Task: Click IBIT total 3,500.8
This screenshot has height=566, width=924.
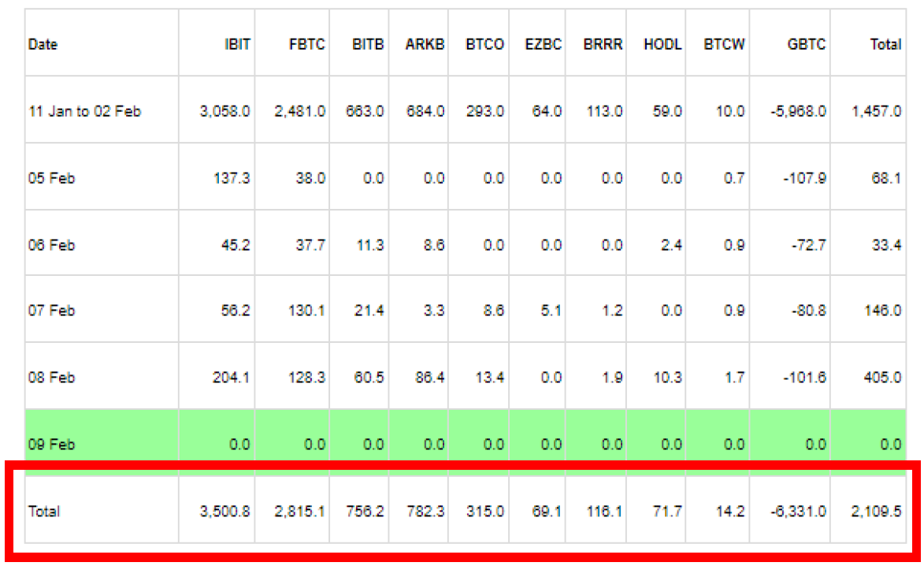Action: (225, 511)
